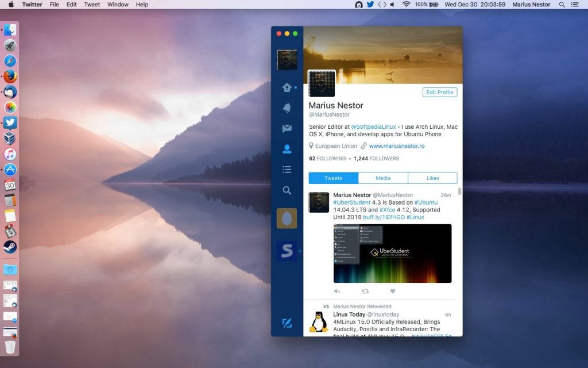Open the Tweet menu in menu bar
The width and height of the screenshot is (588, 368).
tap(92, 5)
